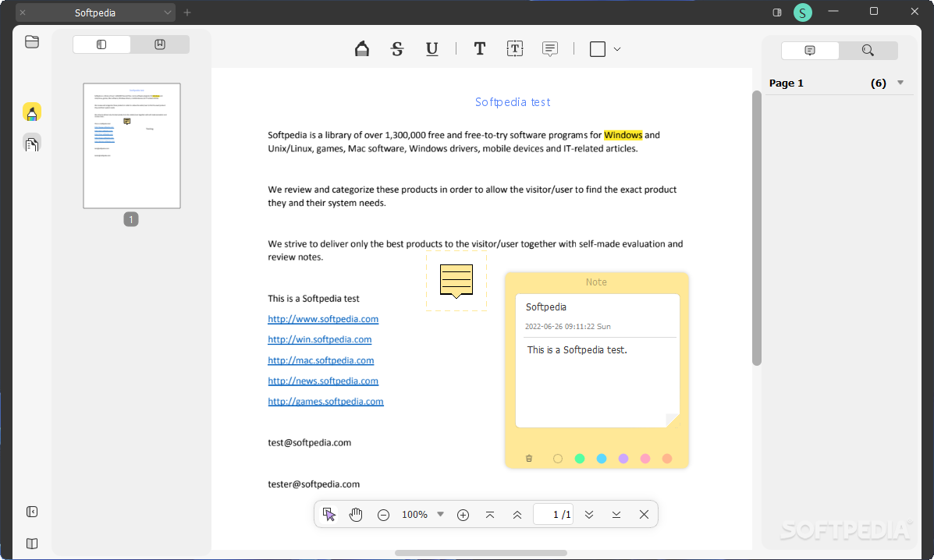This screenshot has height=560, width=934.
Task: Add a new tab with plus
Action: click(x=187, y=12)
